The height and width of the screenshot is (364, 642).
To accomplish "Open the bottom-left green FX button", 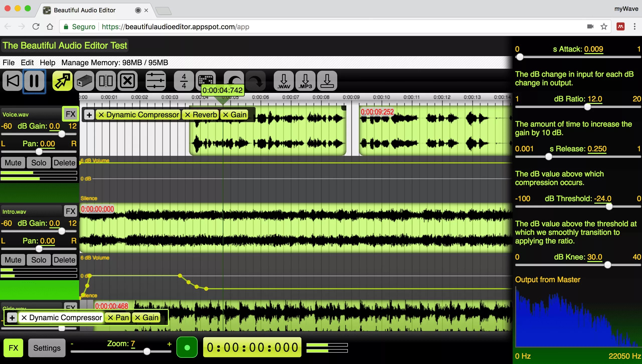I will (x=13, y=348).
